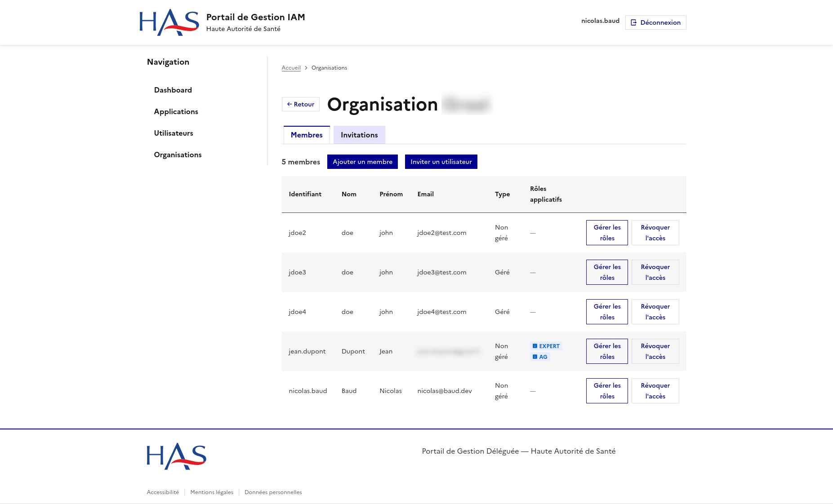Manage roles for nicolas.baud
Viewport: 833px width, 504px height.
(x=607, y=391)
